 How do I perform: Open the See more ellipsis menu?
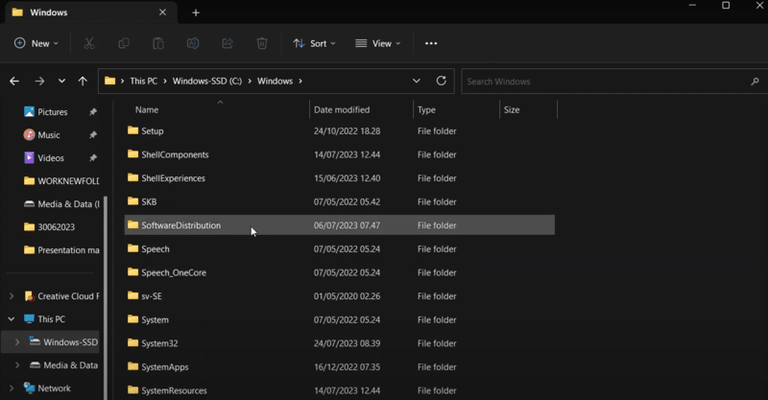[x=431, y=44]
